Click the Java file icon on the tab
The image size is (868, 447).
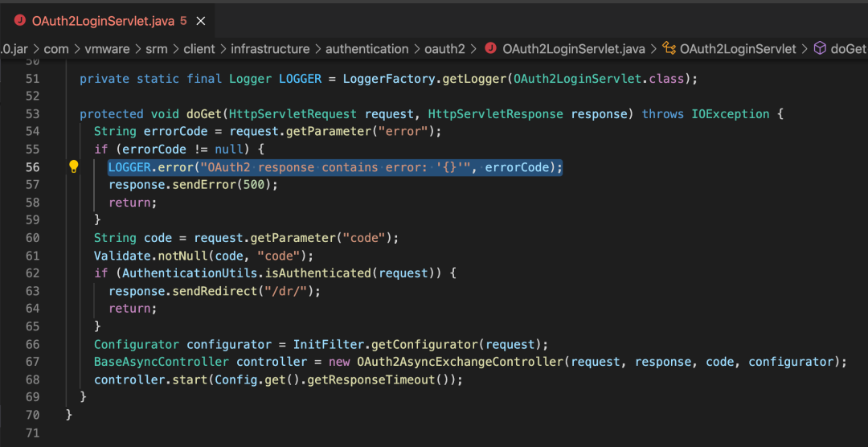click(21, 21)
